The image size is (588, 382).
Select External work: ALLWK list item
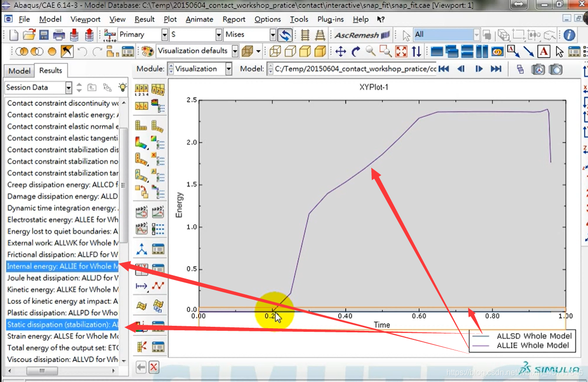coord(63,243)
